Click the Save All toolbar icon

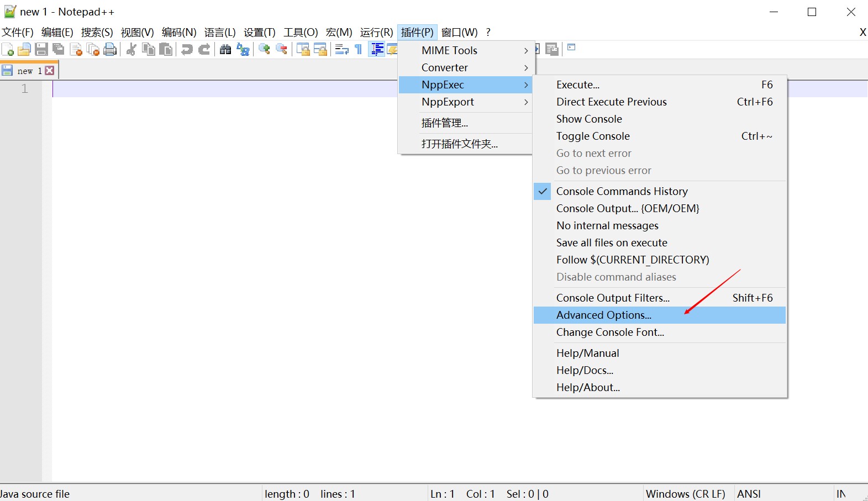tap(58, 50)
